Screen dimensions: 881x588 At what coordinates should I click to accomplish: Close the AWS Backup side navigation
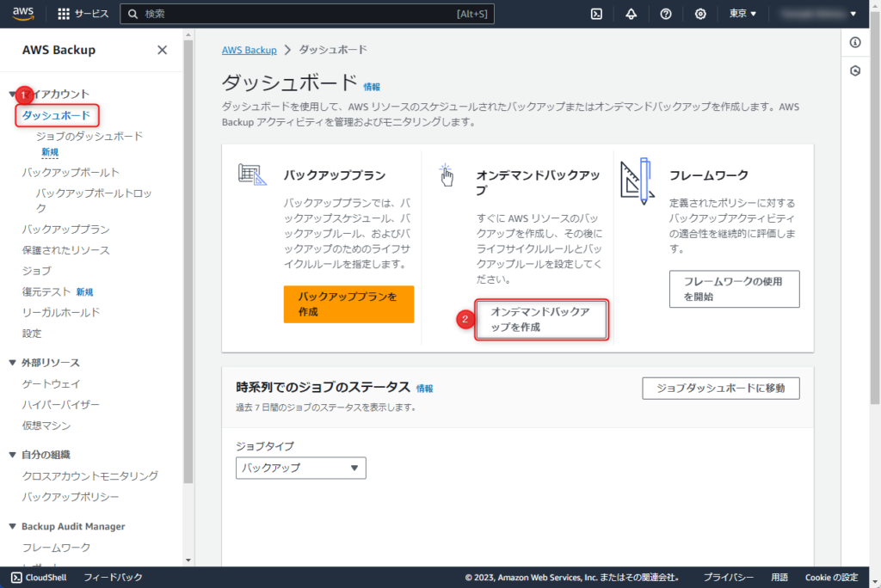click(x=163, y=50)
